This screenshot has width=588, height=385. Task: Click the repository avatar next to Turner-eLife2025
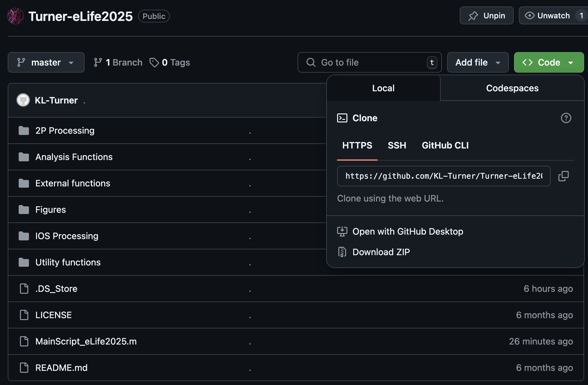coord(15,16)
